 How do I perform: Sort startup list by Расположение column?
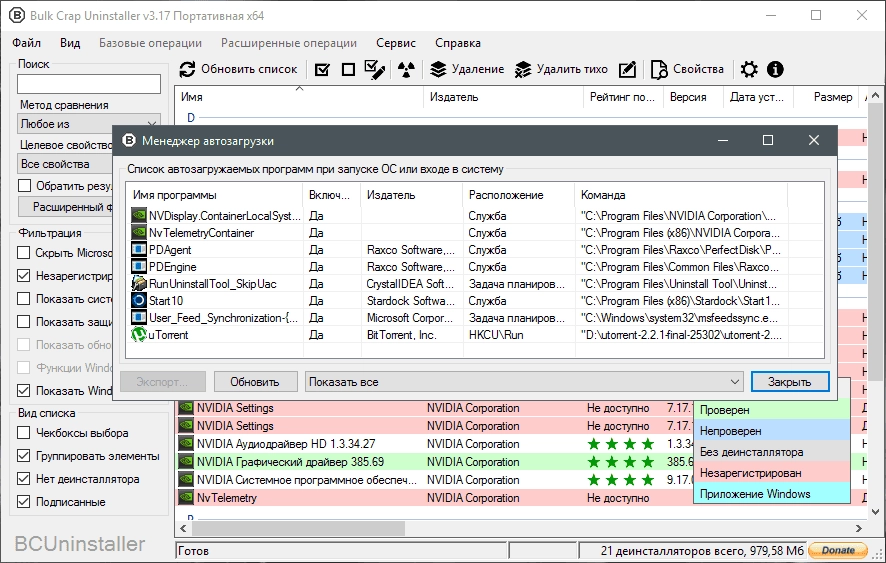(x=519, y=195)
